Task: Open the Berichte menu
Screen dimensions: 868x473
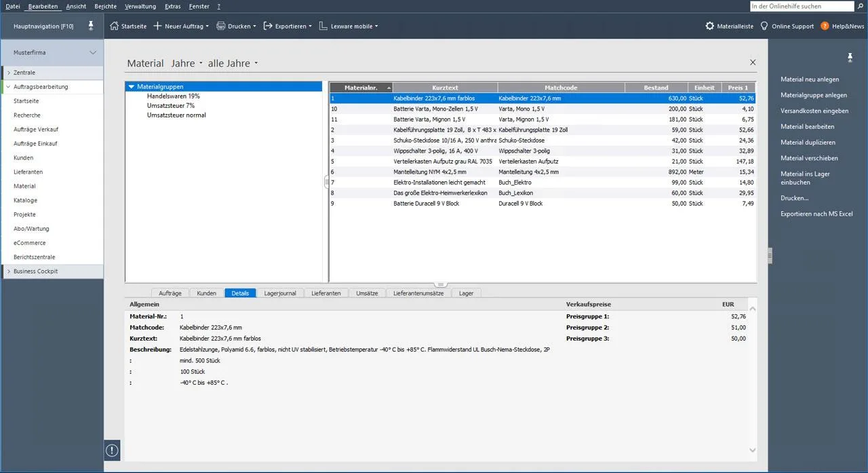Action: pyautogui.click(x=106, y=6)
